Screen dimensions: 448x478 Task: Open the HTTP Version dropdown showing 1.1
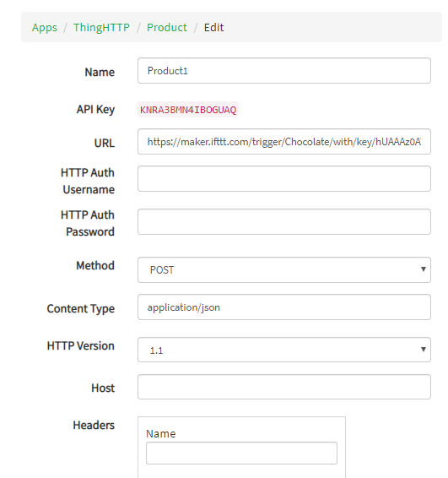[284, 350]
